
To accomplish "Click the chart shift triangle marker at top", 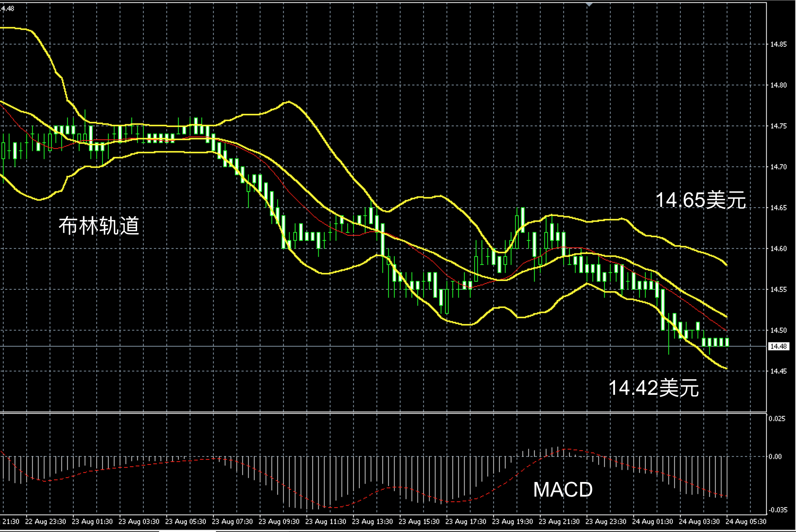I will 589,4.
